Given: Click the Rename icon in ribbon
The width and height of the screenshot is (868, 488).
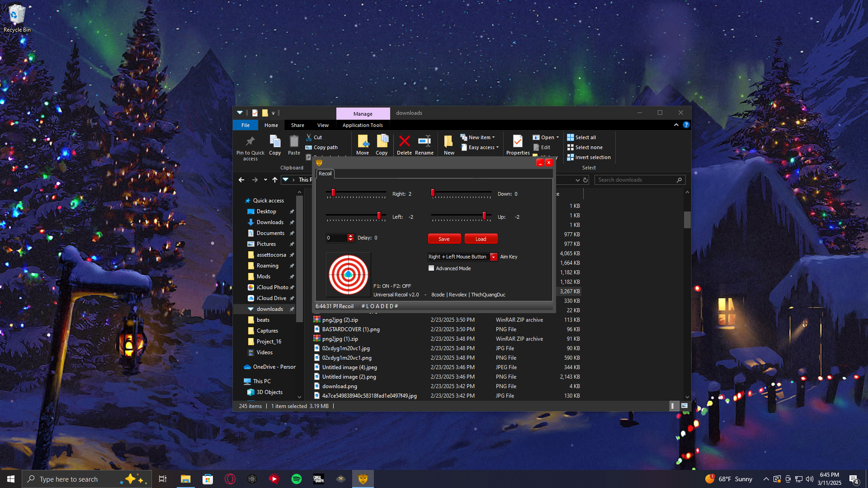Looking at the screenshot, I should pos(424,141).
